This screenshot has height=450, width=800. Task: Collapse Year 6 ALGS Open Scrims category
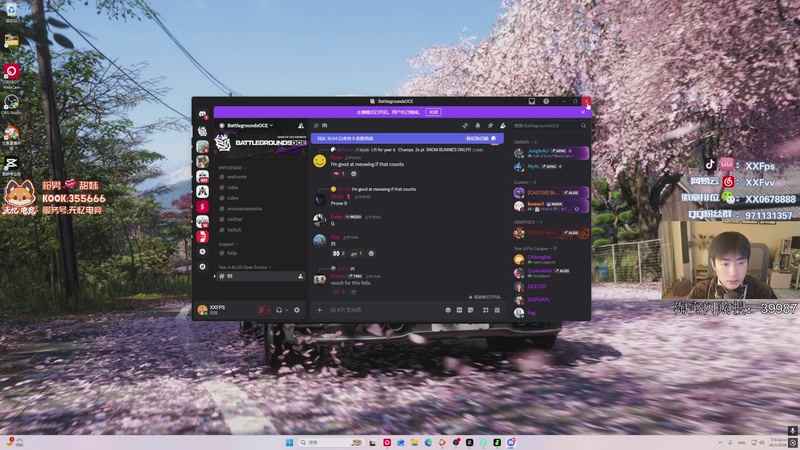tap(245, 267)
